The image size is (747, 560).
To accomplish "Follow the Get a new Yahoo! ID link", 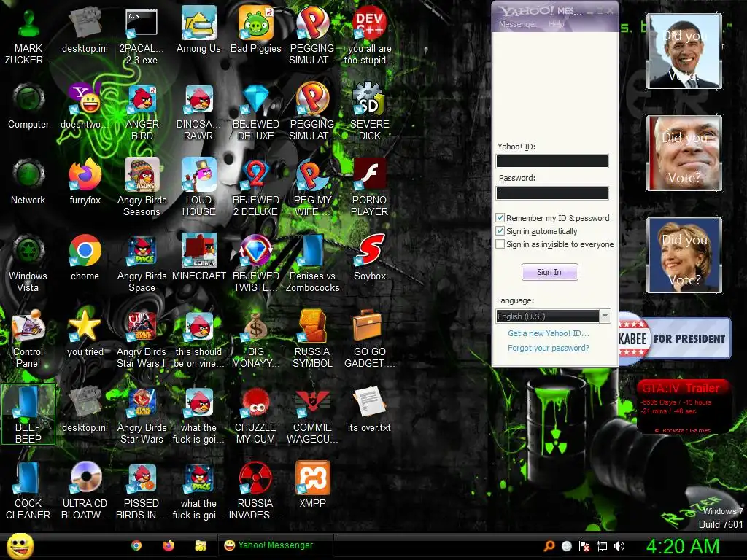I will 549,333.
